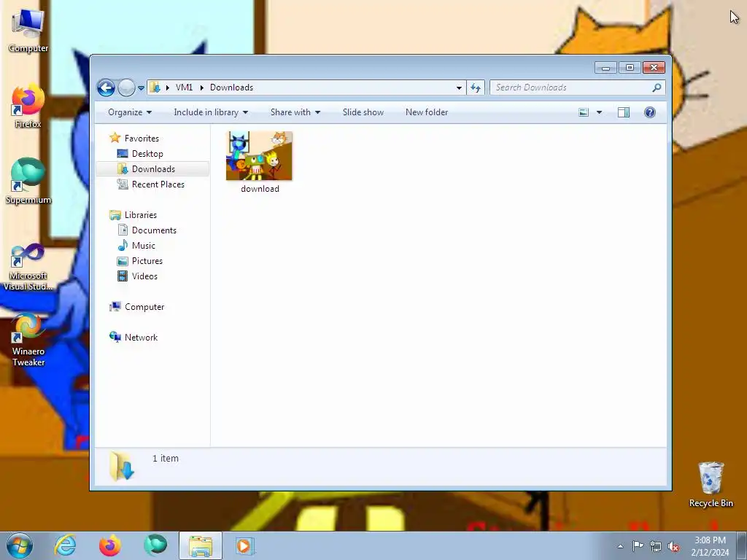Minimize the Downloads window
Image resolution: width=747 pixels, height=560 pixels.
tap(605, 68)
